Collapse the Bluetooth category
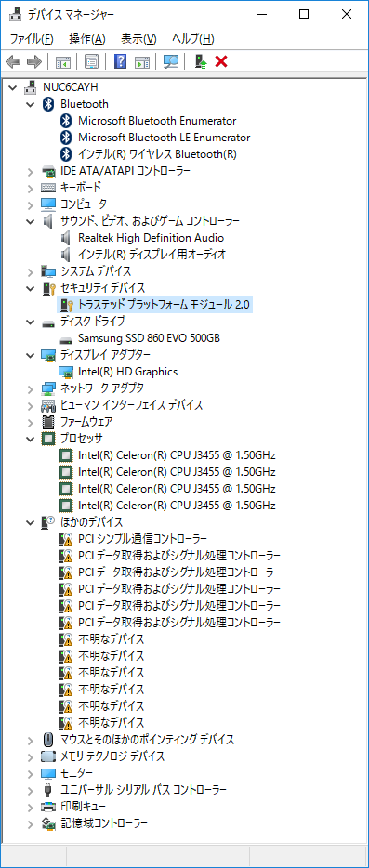The width and height of the screenshot is (369, 868). 31,104
